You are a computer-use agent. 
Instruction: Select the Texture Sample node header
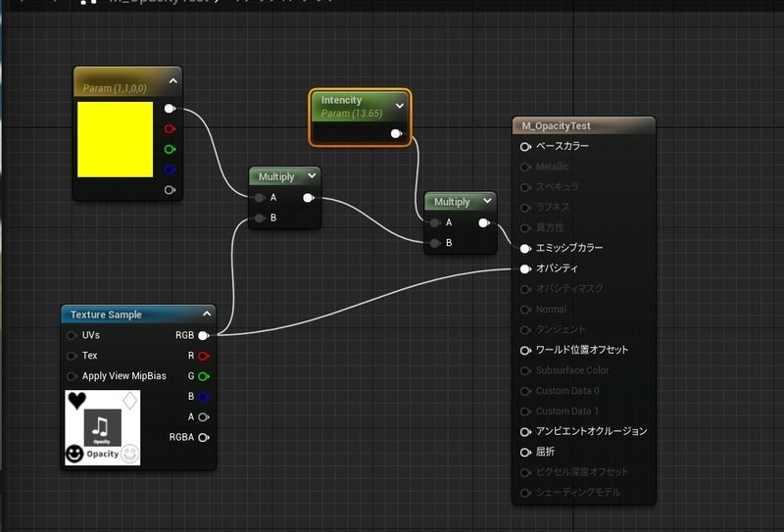[138, 314]
